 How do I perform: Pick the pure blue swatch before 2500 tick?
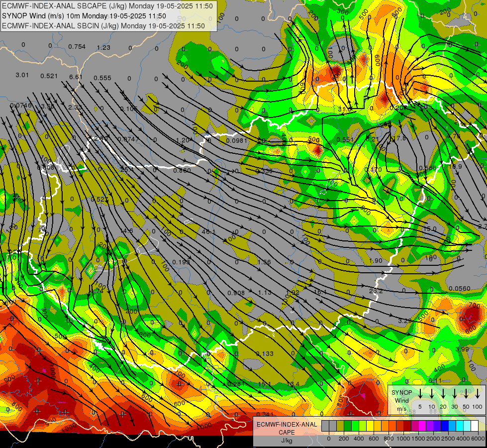pos(445,426)
